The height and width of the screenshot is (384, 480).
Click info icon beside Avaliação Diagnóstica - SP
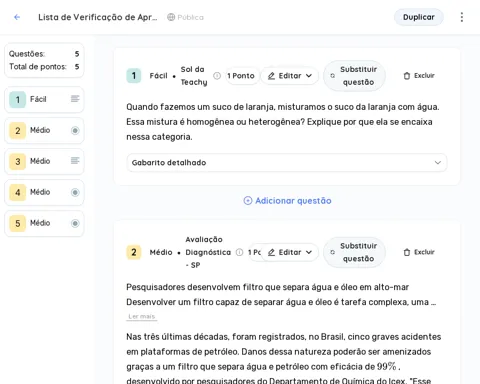[239, 252]
